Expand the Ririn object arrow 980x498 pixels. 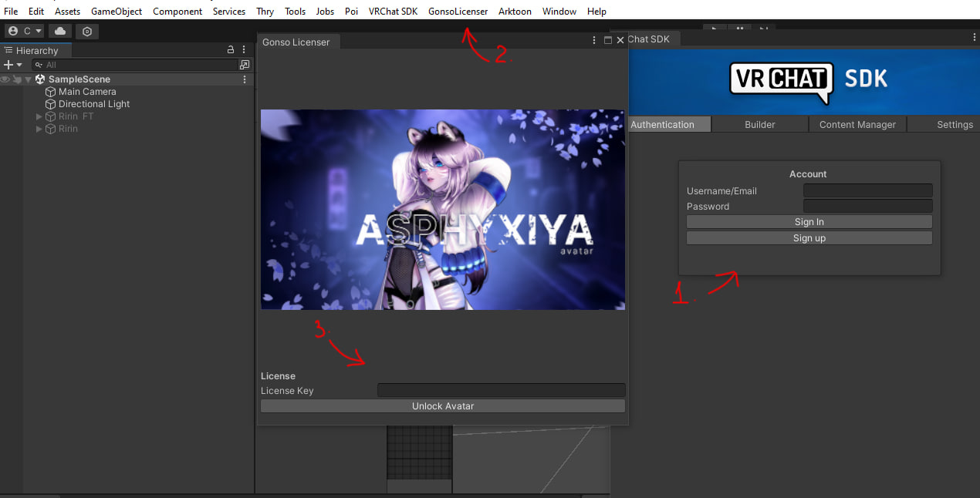click(x=39, y=129)
